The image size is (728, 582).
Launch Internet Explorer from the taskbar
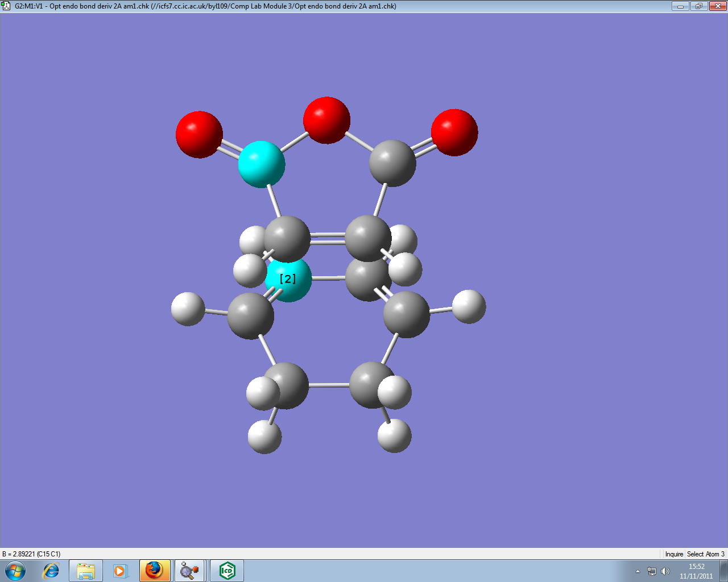point(51,571)
